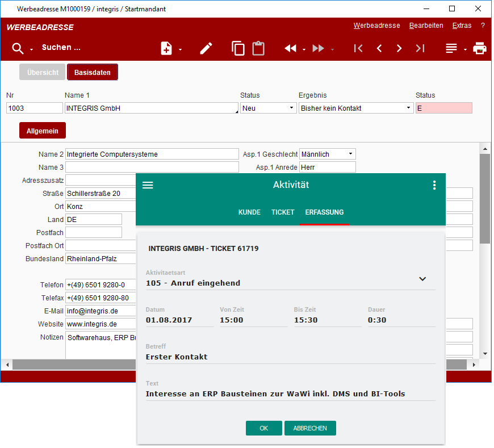494x448 pixels.
Task: Confirm the activity with OK
Action: click(x=264, y=429)
